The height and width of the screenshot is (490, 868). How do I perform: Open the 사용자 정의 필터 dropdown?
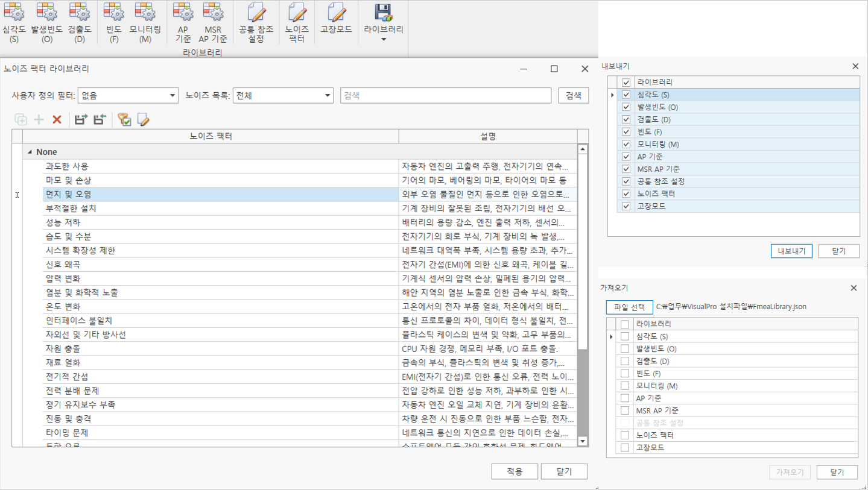173,95
